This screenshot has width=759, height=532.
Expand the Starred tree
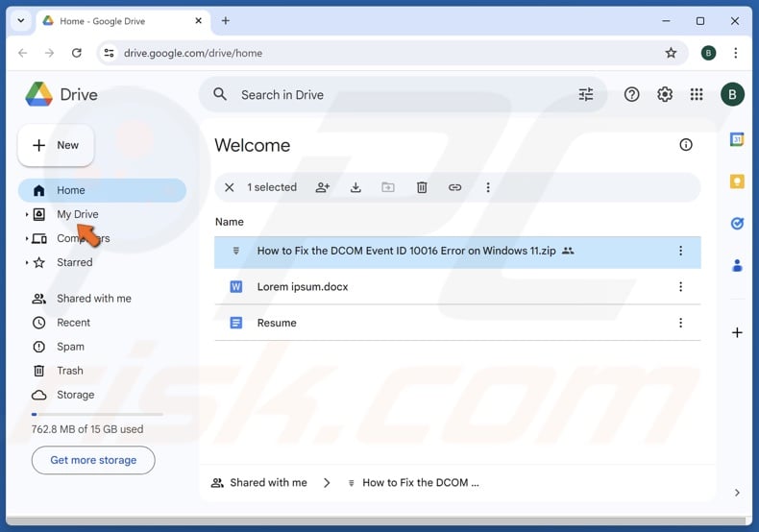[27, 262]
